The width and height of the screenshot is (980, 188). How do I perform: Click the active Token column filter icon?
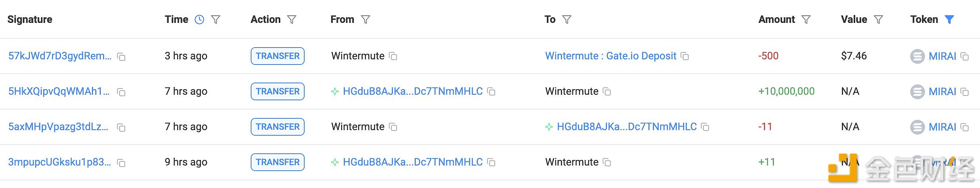[x=950, y=20]
